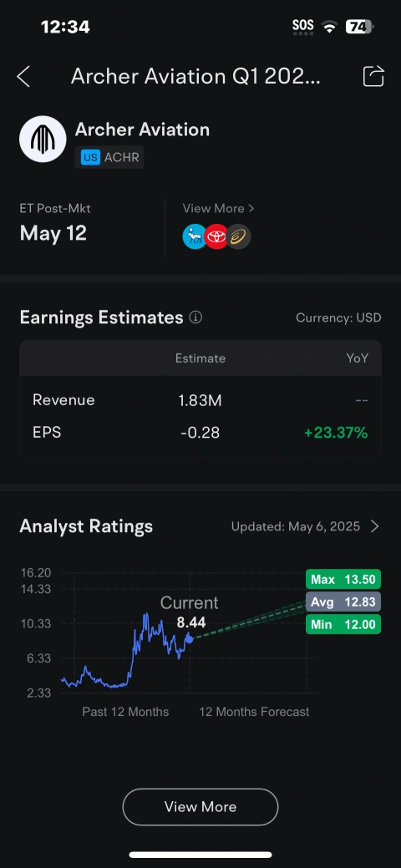Open Analyst Ratings chevron arrow

pyautogui.click(x=375, y=525)
